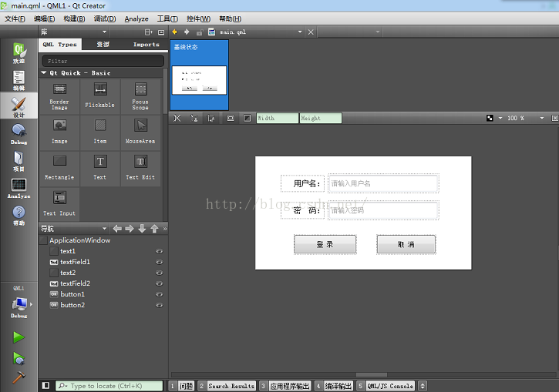Open the Projects mode icon

click(19, 161)
